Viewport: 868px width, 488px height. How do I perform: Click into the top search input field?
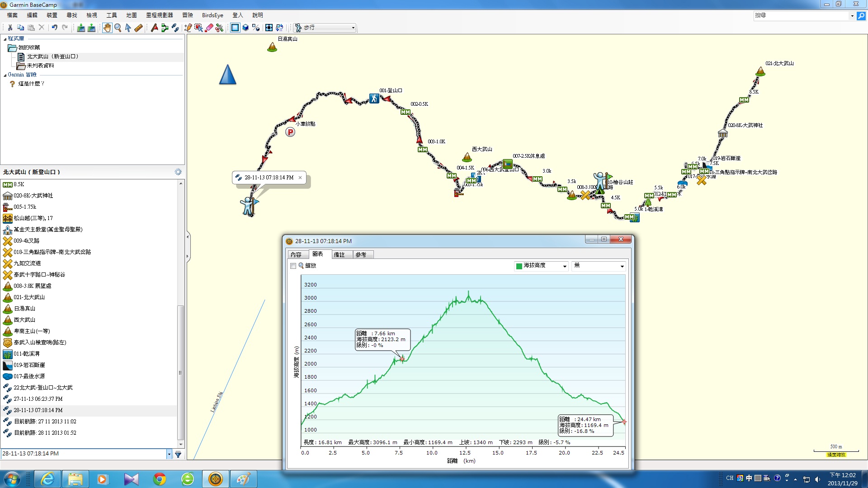click(801, 16)
